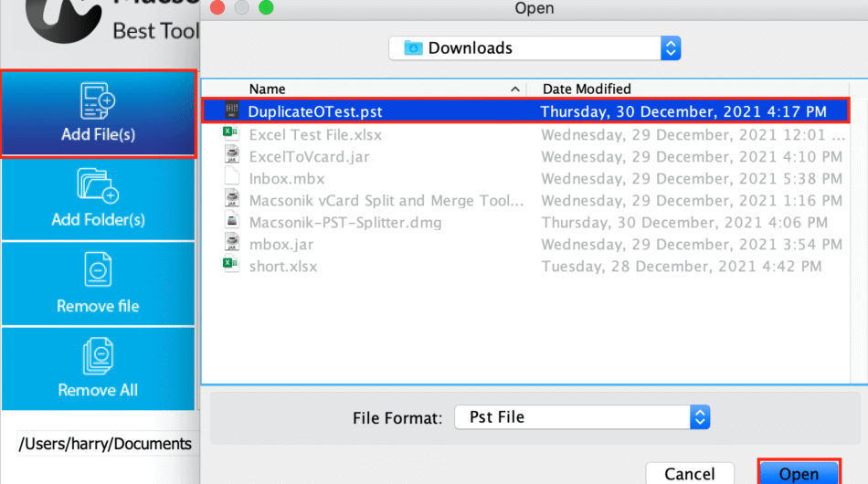Click the Add Folder(s) label
The height and width of the screenshot is (484, 868).
[x=98, y=219]
